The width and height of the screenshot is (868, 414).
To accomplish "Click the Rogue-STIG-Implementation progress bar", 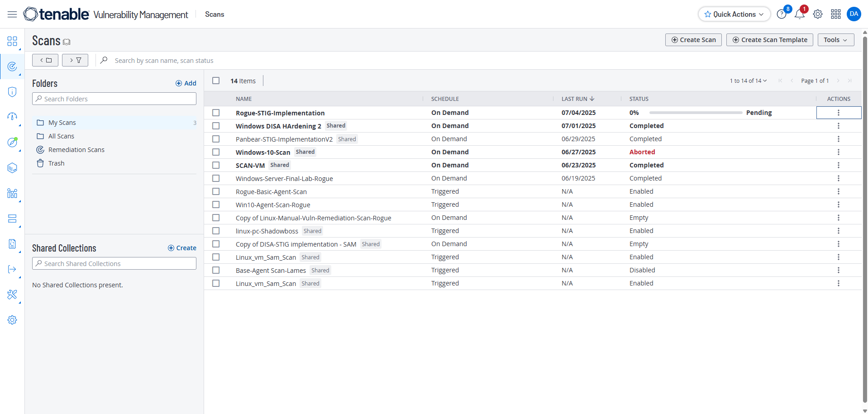I will [696, 113].
